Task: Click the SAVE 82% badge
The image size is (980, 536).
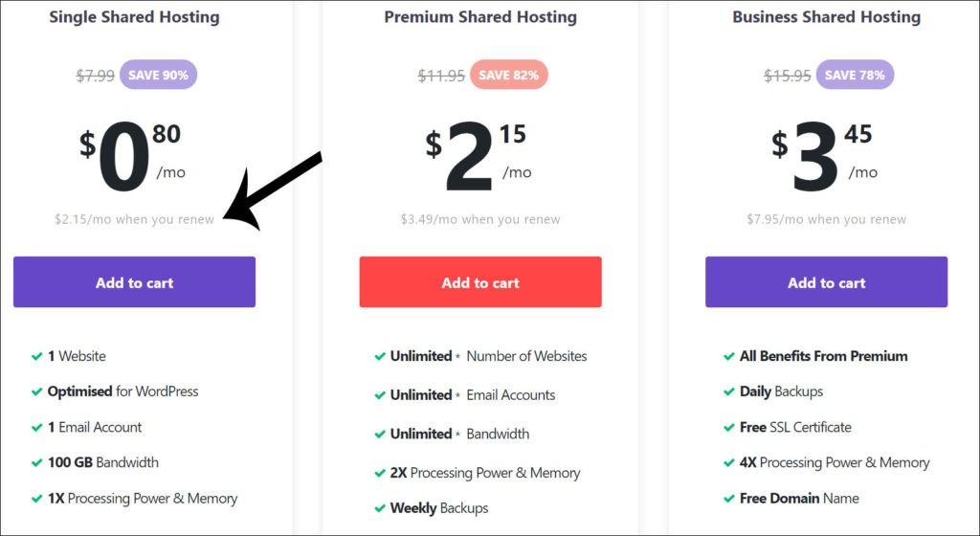Action: (509, 75)
